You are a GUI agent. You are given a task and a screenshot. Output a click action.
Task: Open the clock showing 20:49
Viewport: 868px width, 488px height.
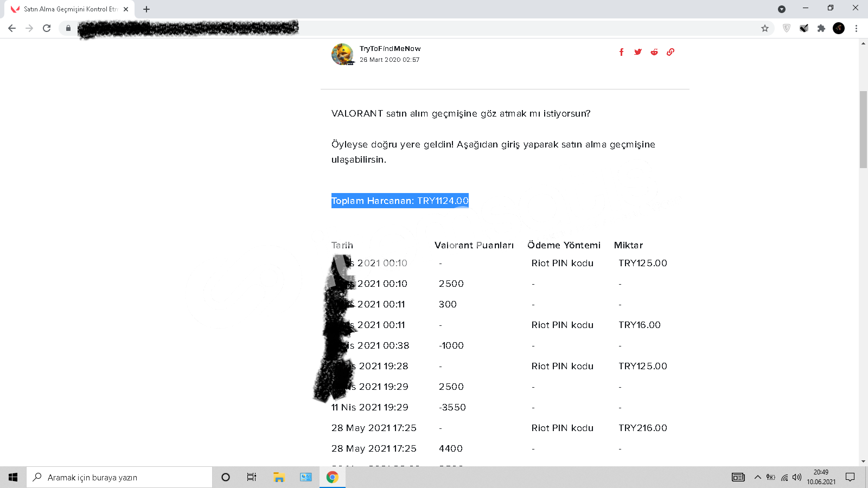821,477
